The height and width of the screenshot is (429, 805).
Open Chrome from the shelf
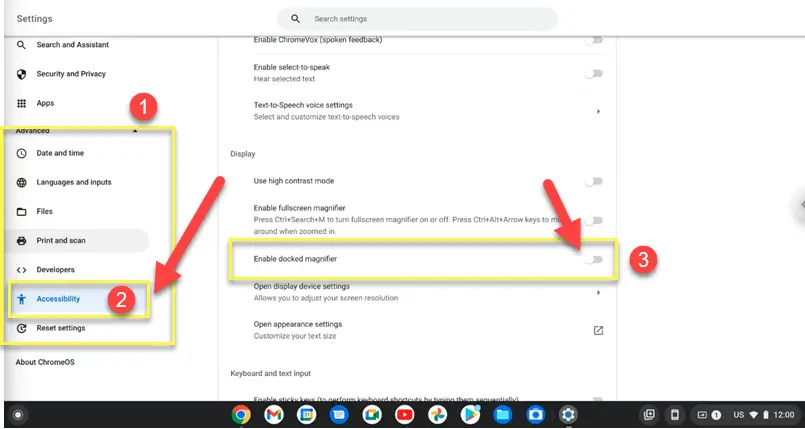click(x=241, y=415)
